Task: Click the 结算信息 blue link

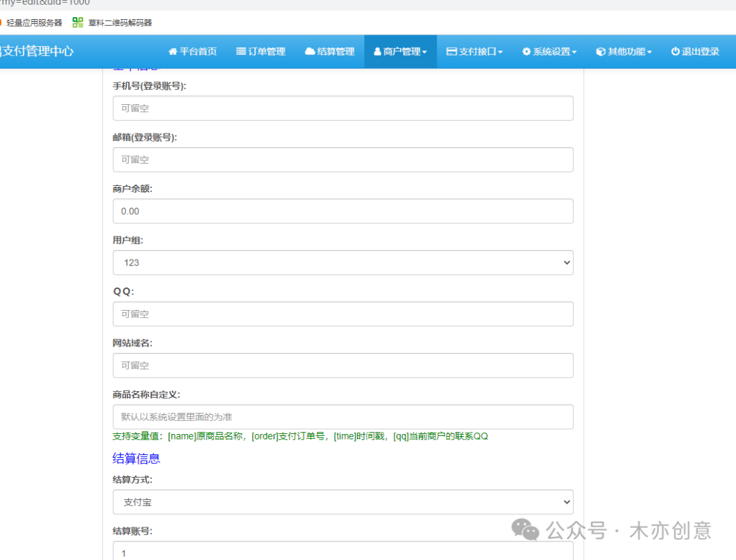Action: point(136,458)
